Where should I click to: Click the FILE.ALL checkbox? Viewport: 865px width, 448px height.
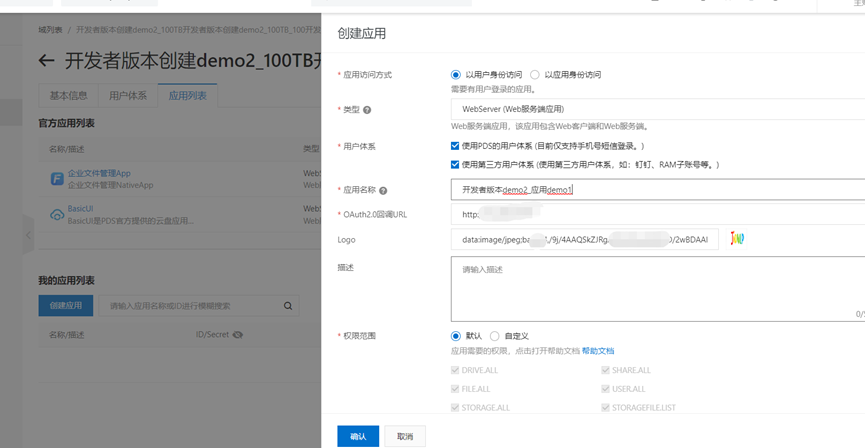coord(455,389)
